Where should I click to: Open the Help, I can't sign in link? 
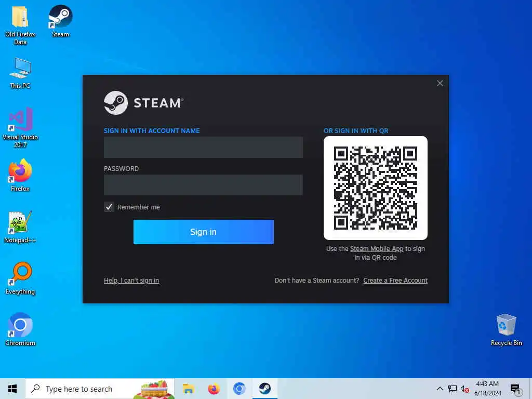click(x=131, y=280)
